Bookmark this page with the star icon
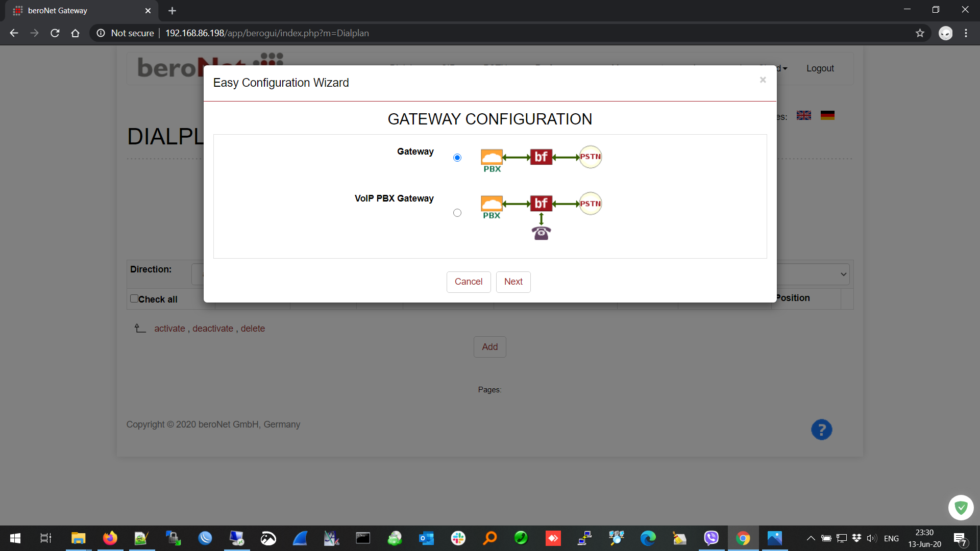The height and width of the screenshot is (551, 980). pyautogui.click(x=920, y=33)
